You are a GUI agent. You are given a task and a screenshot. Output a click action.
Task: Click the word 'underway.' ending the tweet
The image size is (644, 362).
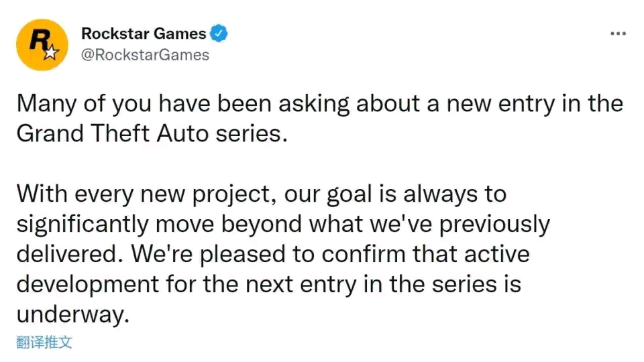pos(73,314)
